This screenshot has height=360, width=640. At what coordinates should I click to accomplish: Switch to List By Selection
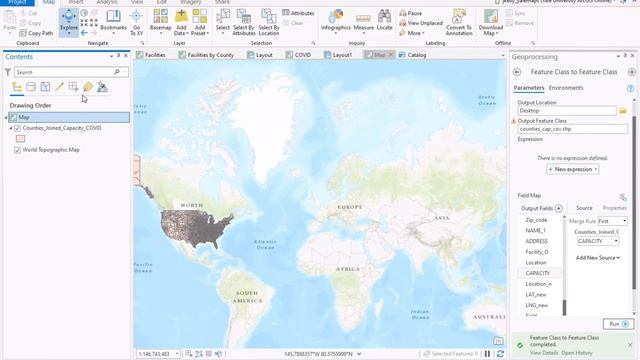tap(45, 87)
